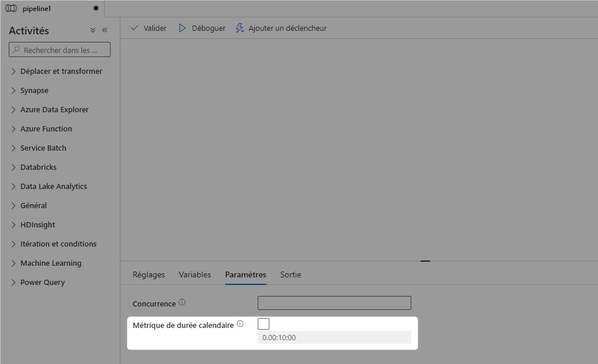Click the 0.00:10:00 default value field
The width and height of the screenshot is (598, 364).
click(334, 337)
